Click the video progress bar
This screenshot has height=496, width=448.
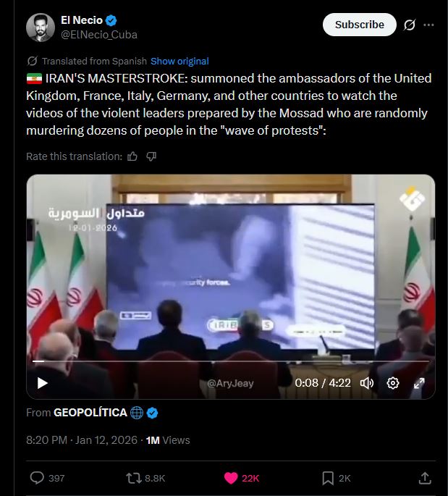[231, 361]
